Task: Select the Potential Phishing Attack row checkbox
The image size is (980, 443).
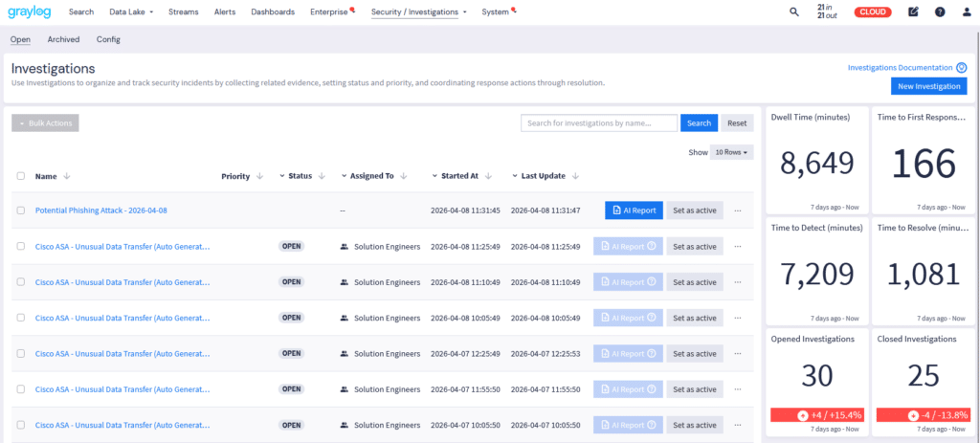Action: (x=21, y=210)
